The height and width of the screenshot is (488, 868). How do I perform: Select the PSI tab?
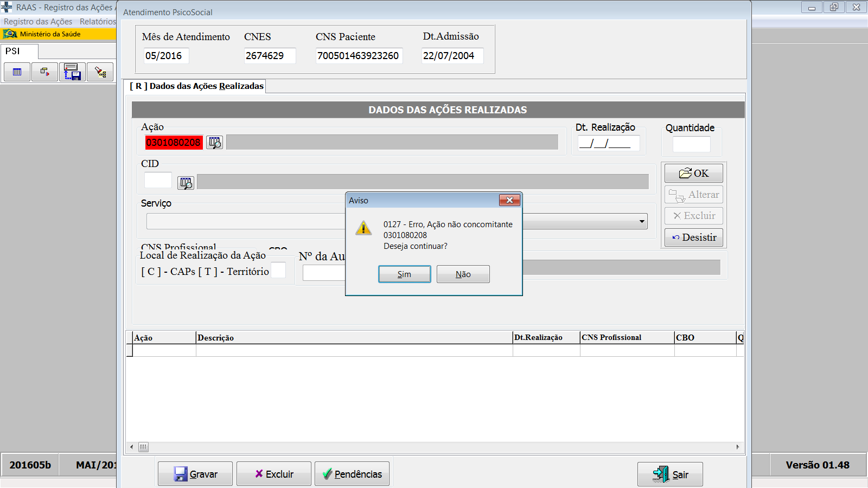[x=13, y=52]
